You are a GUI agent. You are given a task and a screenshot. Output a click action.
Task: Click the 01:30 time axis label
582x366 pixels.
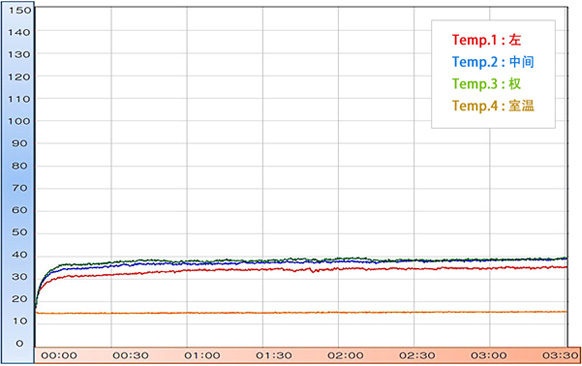point(274,356)
